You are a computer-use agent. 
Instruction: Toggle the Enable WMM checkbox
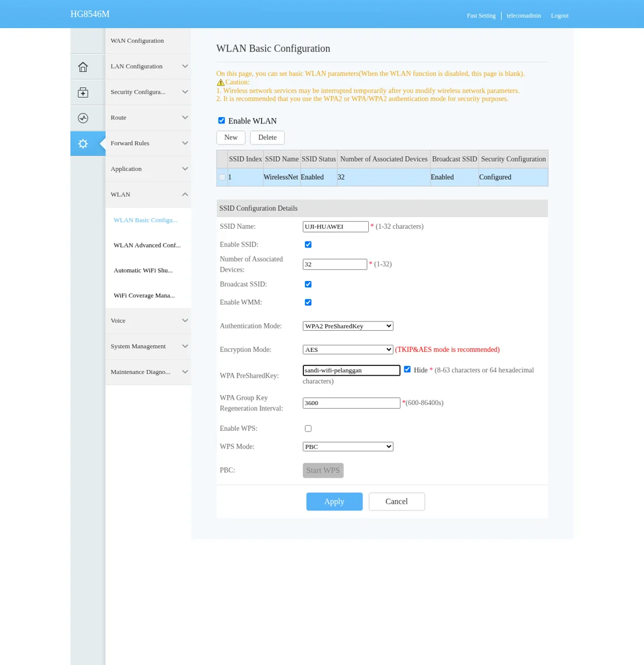tap(308, 303)
